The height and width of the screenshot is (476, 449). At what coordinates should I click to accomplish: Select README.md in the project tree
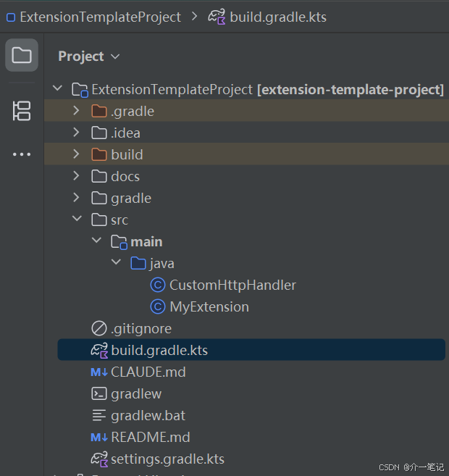[x=151, y=437]
